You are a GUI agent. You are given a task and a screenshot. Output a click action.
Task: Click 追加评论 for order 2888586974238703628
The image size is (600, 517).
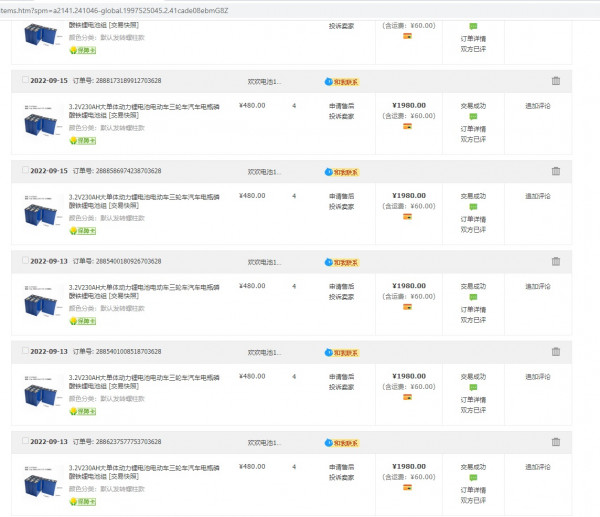point(537,195)
